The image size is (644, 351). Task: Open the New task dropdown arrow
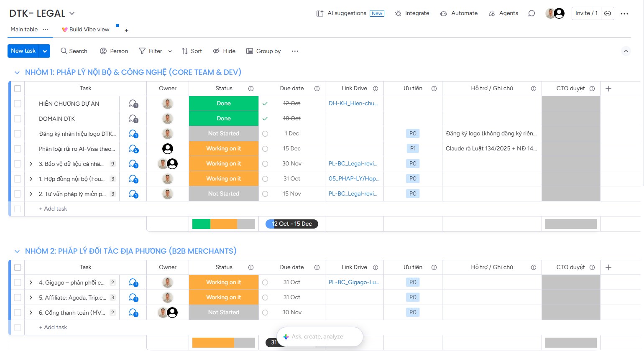point(45,51)
